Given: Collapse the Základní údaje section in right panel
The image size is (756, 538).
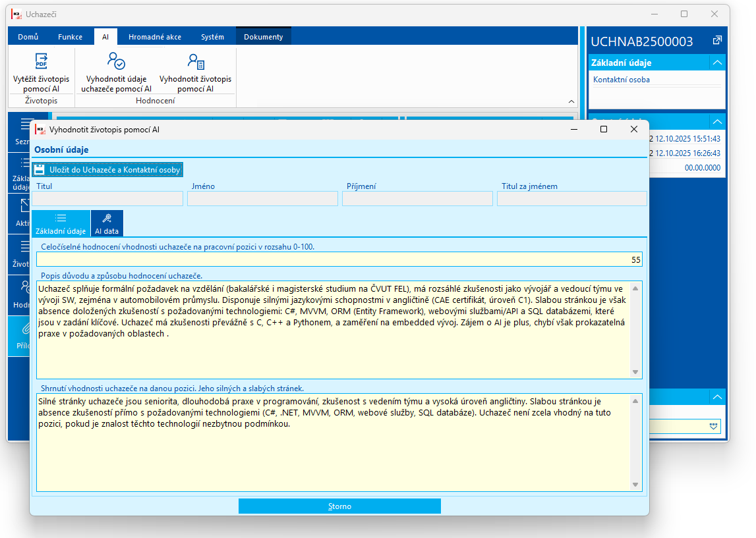Looking at the screenshot, I should pyautogui.click(x=717, y=63).
